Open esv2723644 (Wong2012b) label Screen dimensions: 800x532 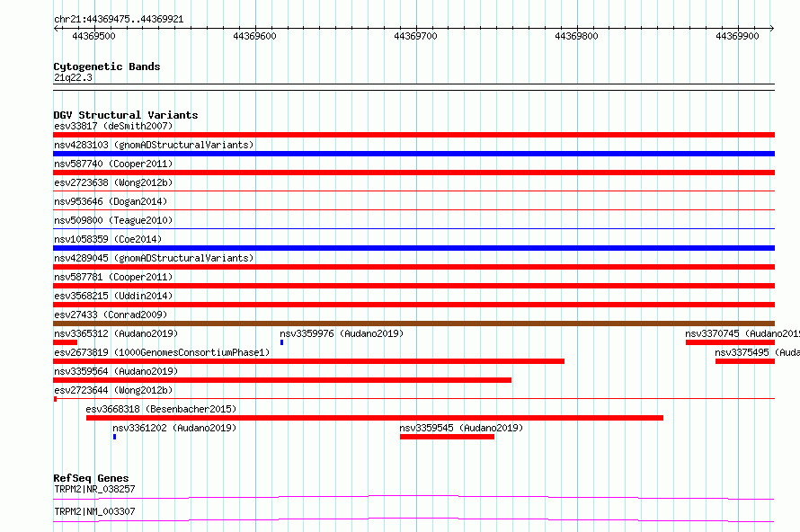point(113,390)
